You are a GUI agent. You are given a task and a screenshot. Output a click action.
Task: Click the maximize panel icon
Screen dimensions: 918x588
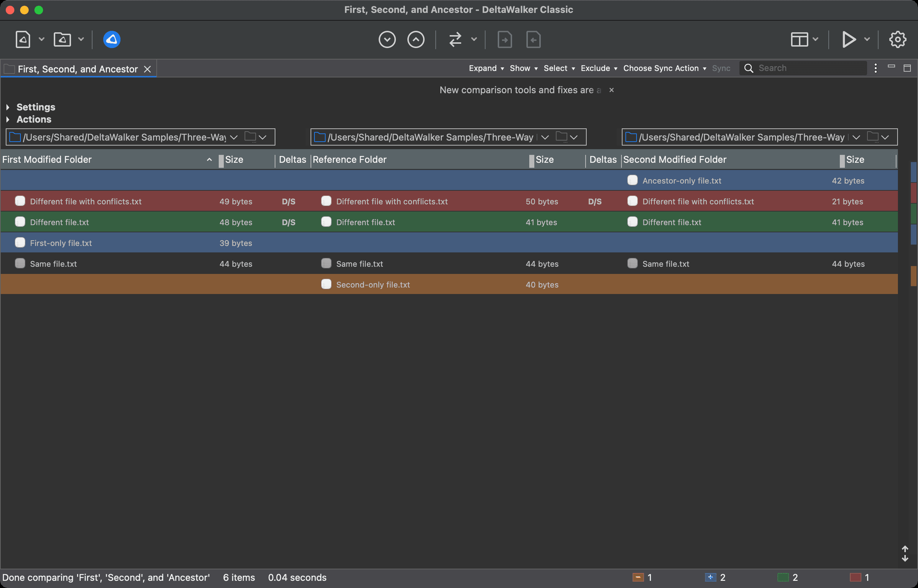click(x=907, y=68)
